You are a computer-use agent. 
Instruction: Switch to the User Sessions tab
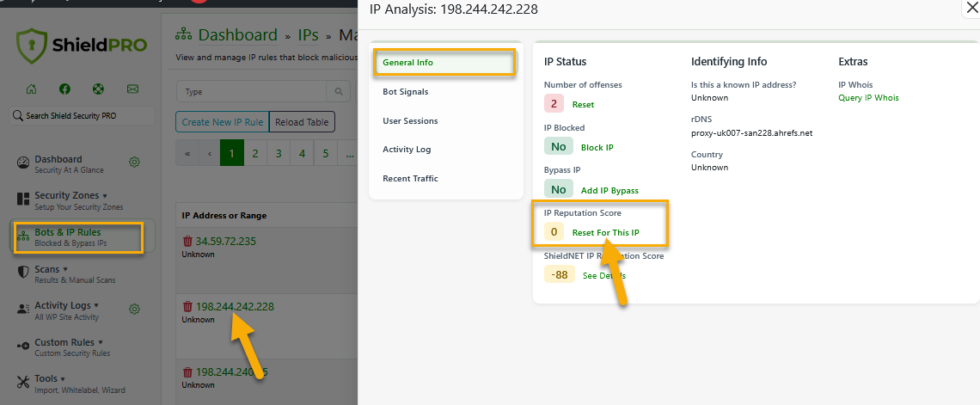(410, 120)
